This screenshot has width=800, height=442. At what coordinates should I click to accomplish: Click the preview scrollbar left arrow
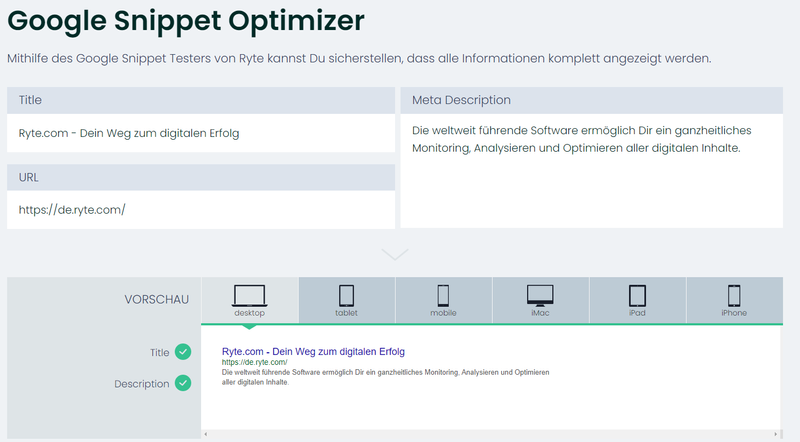[x=206, y=434]
